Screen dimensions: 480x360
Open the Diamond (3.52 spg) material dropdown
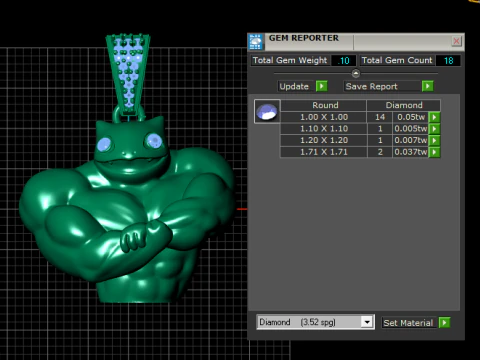[367, 322]
